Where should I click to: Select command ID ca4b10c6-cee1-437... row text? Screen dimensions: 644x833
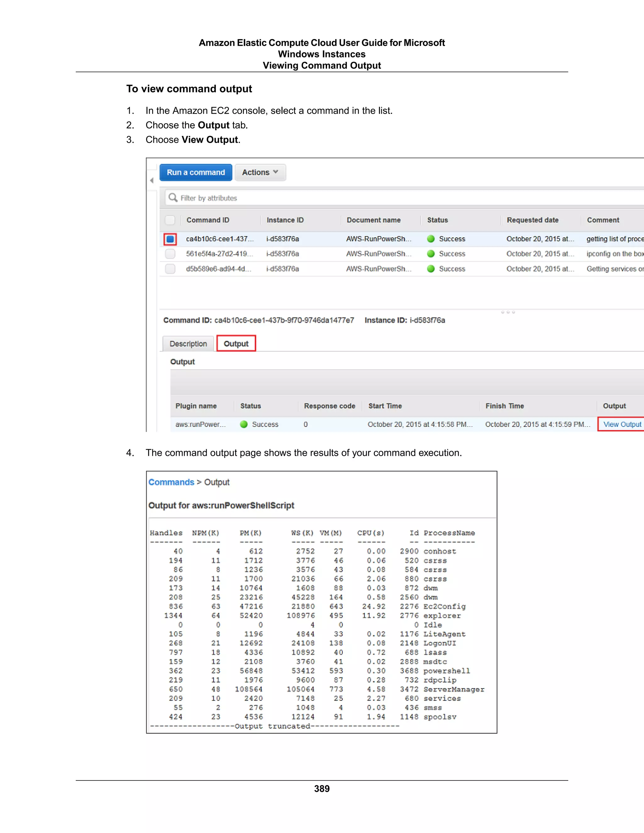[220, 239]
